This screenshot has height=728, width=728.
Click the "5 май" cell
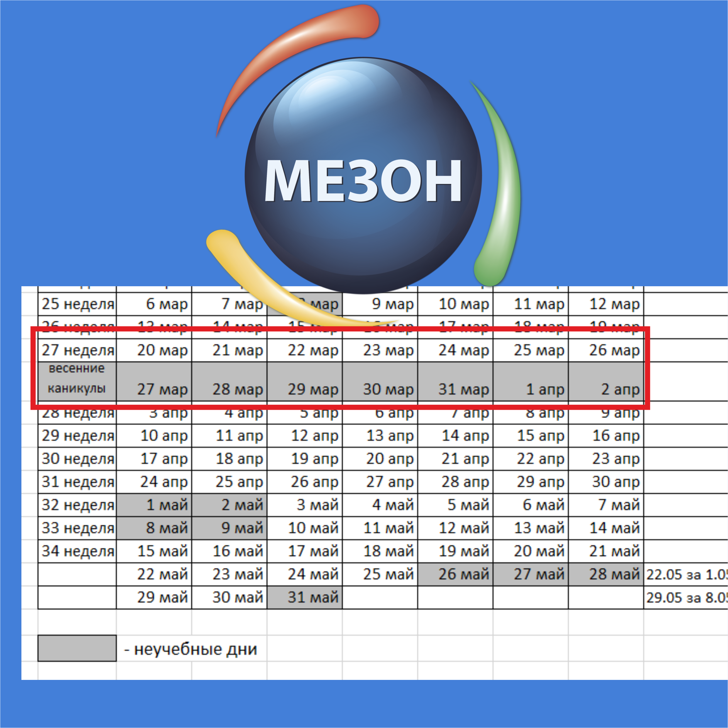[456, 505]
